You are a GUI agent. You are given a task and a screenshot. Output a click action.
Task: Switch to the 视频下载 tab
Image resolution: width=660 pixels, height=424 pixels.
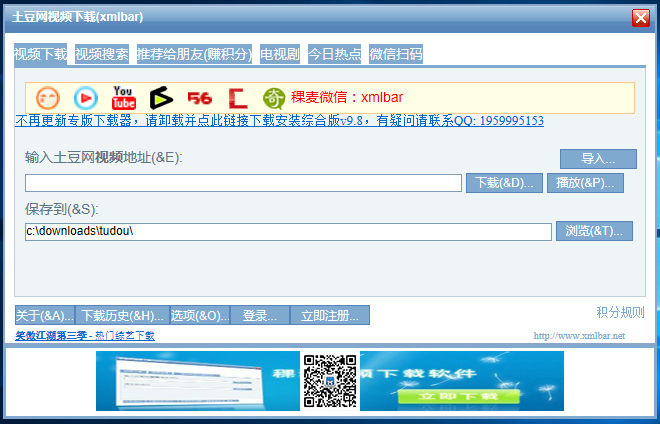point(40,54)
